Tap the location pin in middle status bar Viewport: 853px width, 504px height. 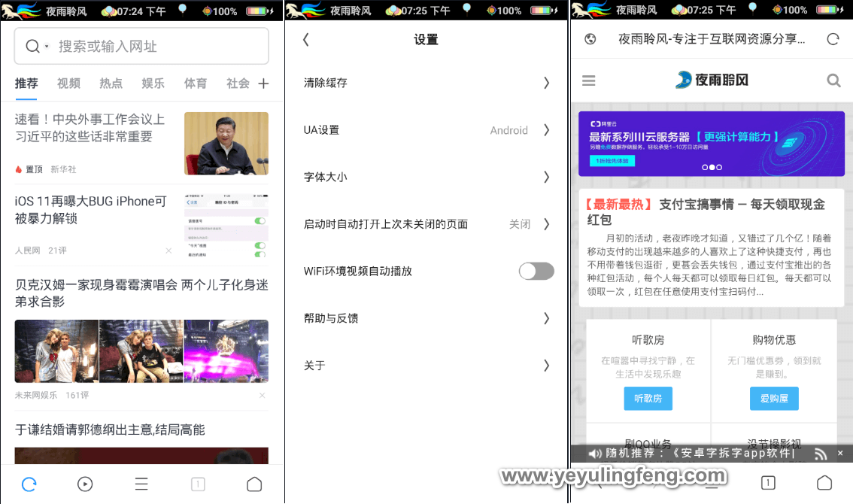(x=467, y=9)
